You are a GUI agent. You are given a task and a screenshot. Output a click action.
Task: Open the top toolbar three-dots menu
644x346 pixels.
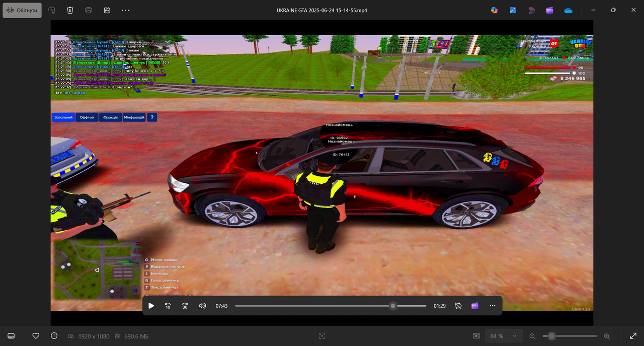[125, 10]
